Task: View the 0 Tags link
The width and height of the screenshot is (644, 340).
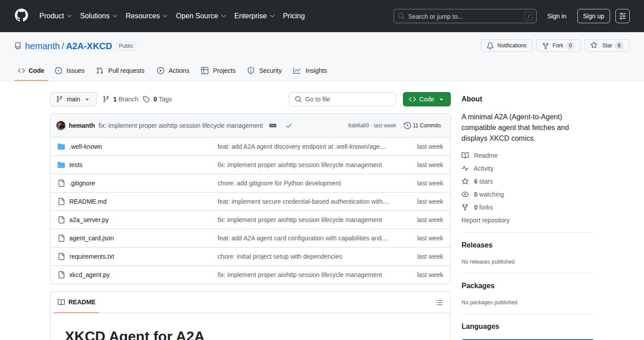Action: (157, 99)
